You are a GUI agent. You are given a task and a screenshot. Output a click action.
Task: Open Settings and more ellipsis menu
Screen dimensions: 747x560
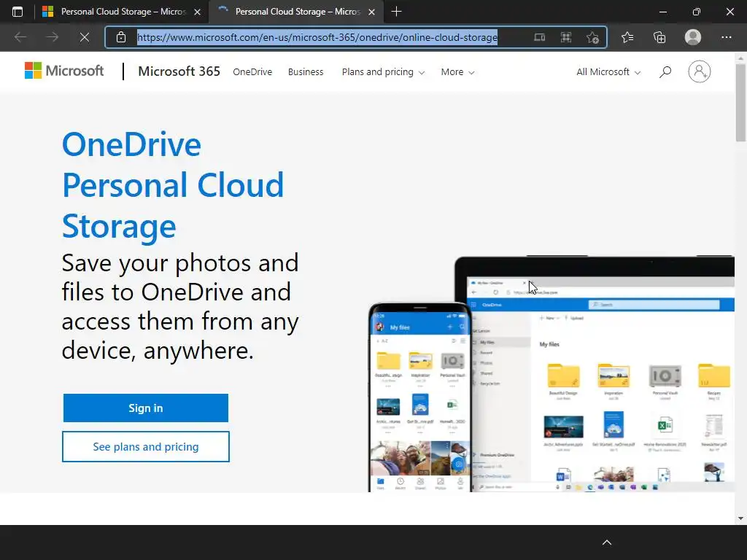tap(726, 37)
